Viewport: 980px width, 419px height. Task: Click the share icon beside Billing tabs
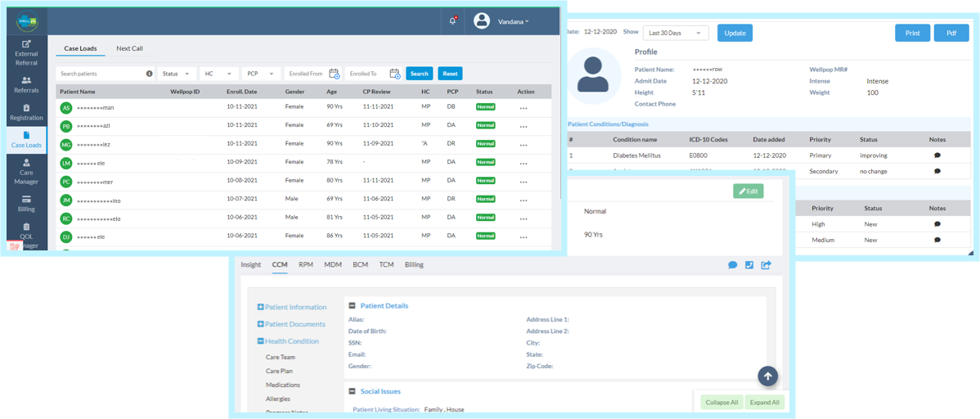766,265
